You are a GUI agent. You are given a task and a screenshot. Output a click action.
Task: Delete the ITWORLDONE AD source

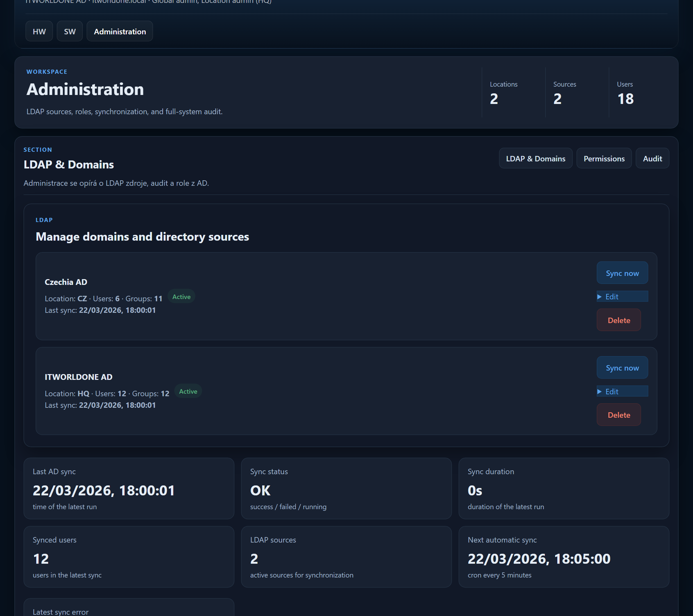tap(619, 415)
